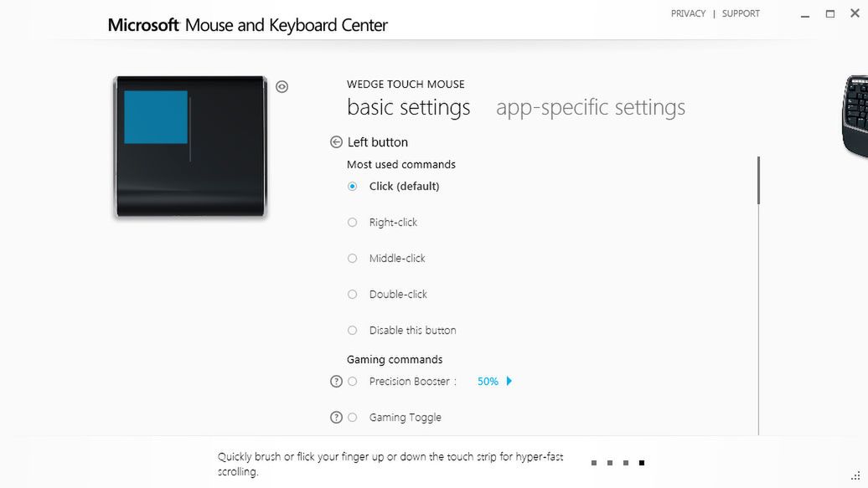This screenshot has height=488, width=868.
Task: Click the Wedge Touch Mouse image
Action: (x=190, y=146)
